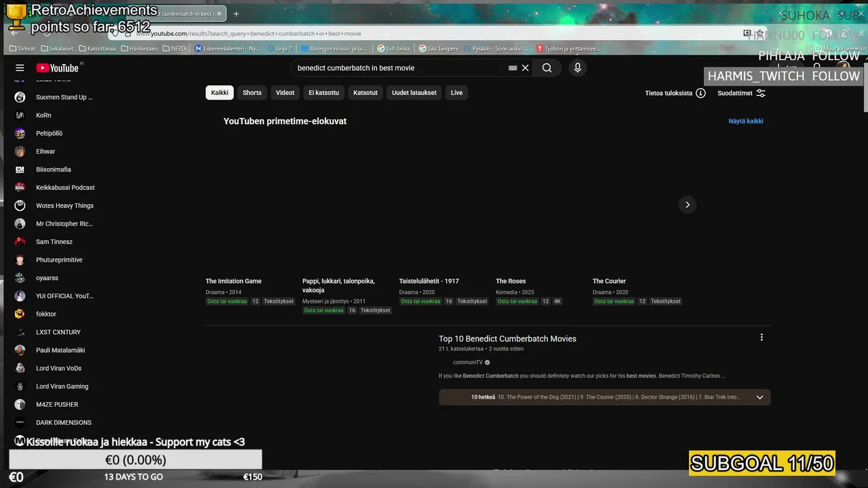Open Pappi, lukkari, talonpoika, vakooja movie

pos(338,285)
